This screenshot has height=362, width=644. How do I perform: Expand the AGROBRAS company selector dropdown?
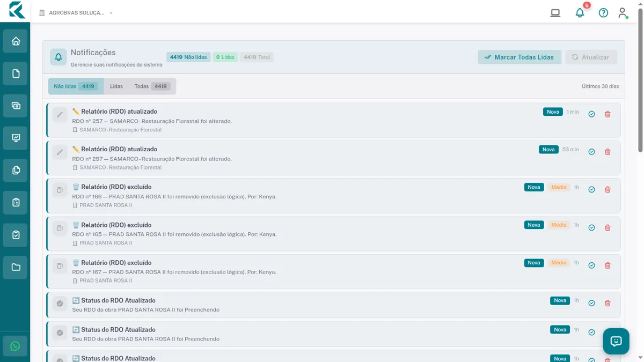[x=76, y=13]
